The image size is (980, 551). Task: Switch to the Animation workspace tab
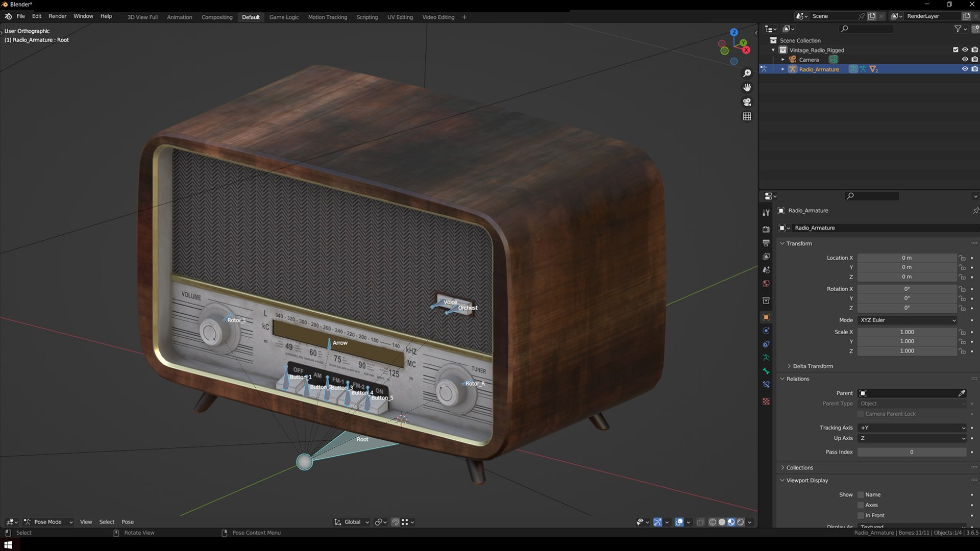180,17
